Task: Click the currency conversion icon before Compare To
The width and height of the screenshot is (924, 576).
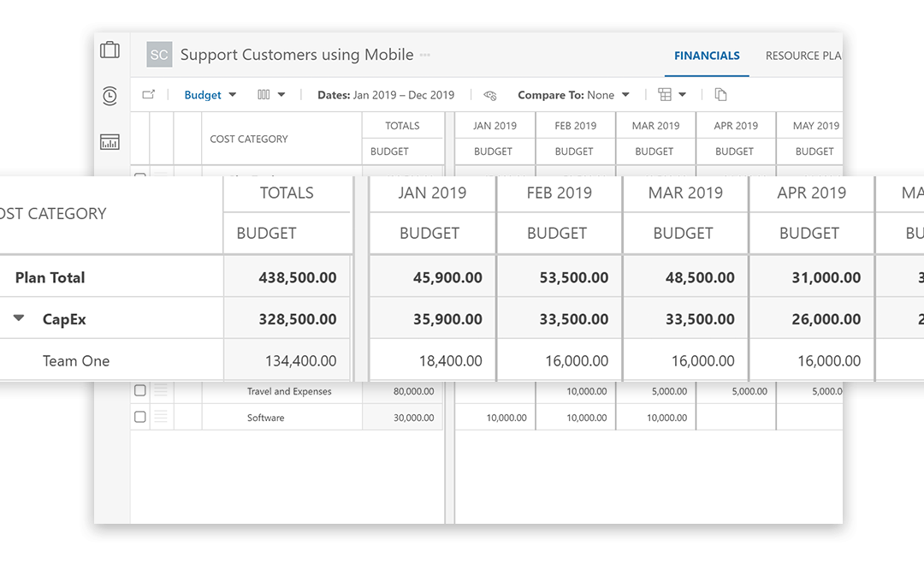Action: pos(490,95)
